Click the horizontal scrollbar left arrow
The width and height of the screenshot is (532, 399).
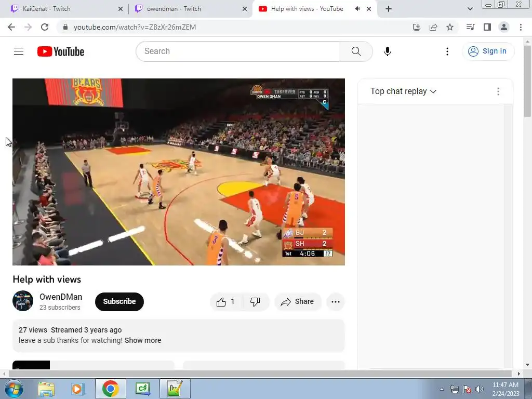coord(4,374)
